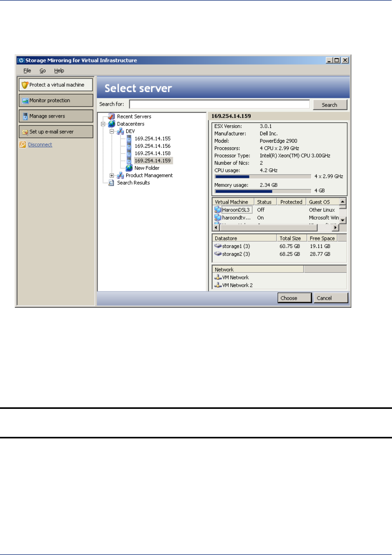Click the Monitor protection screen icon
The height and width of the screenshot is (555, 392).
[25, 101]
